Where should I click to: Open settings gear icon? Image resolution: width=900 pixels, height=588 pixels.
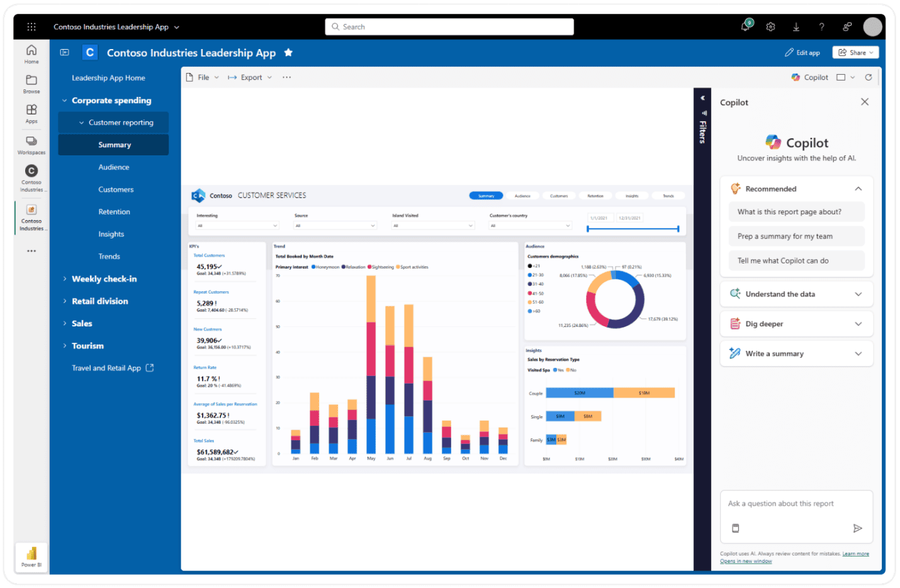[x=770, y=27]
